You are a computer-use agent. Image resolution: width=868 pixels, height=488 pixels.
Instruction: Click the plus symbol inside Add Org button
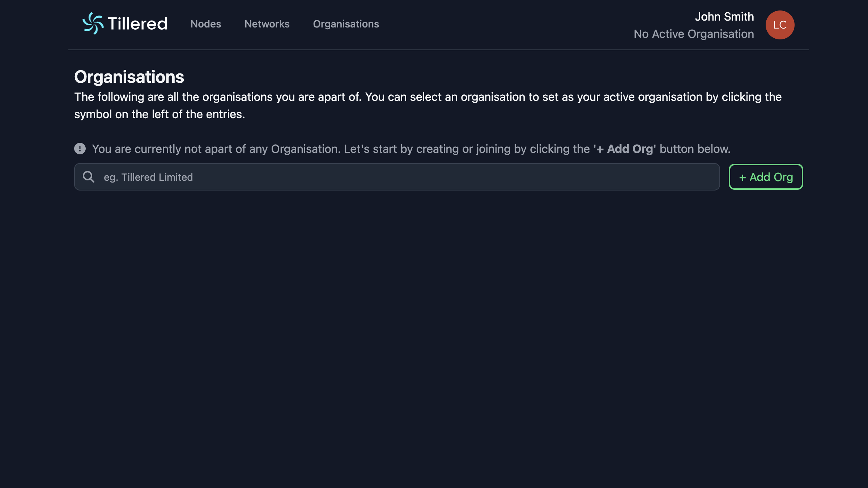click(x=742, y=177)
